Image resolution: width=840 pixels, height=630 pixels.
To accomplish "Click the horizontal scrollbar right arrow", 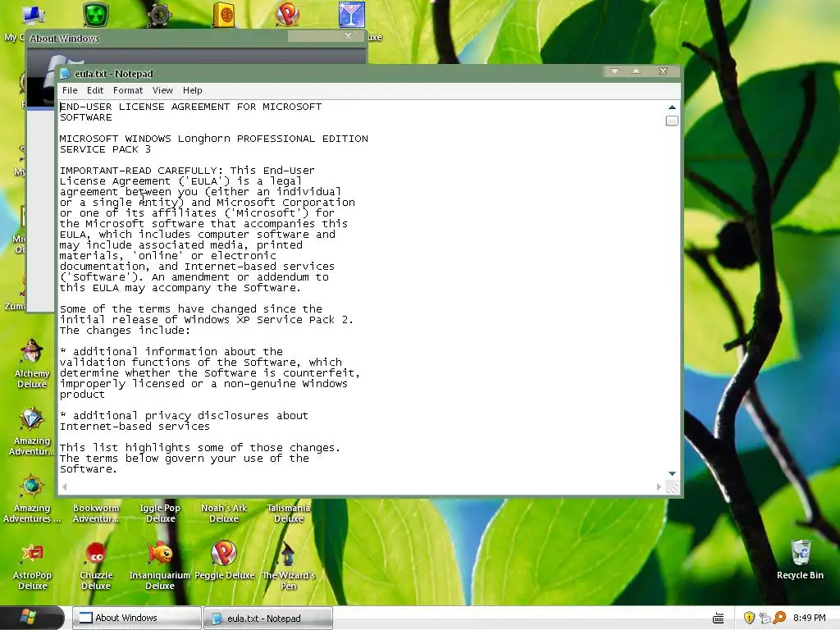I will tap(659, 487).
